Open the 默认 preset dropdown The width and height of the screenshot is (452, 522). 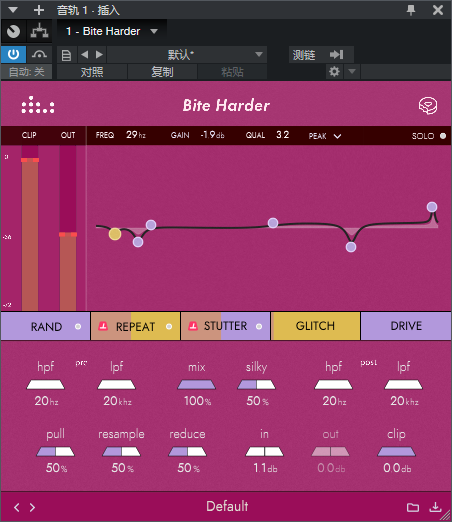coord(187,55)
